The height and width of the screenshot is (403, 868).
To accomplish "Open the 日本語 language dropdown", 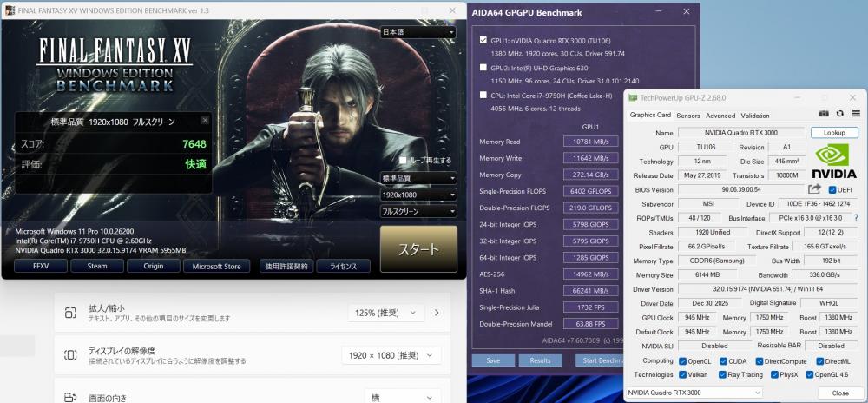I will 418,32.
